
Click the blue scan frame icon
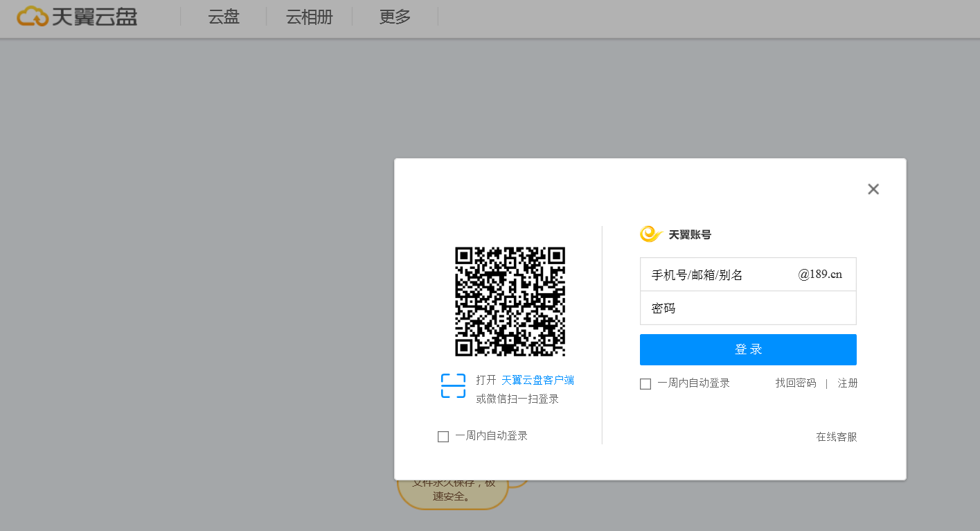click(453, 385)
